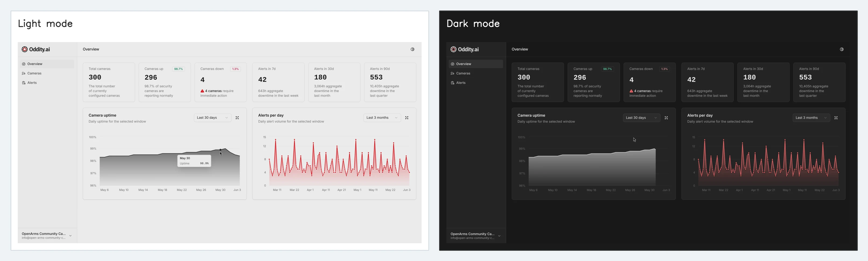
Task: Click Alerts in 90d value 553, dark mode
Action: pos(806,77)
